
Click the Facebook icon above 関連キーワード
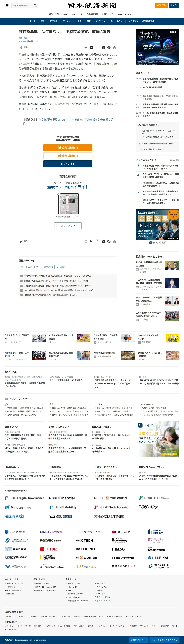click(109, 241)
